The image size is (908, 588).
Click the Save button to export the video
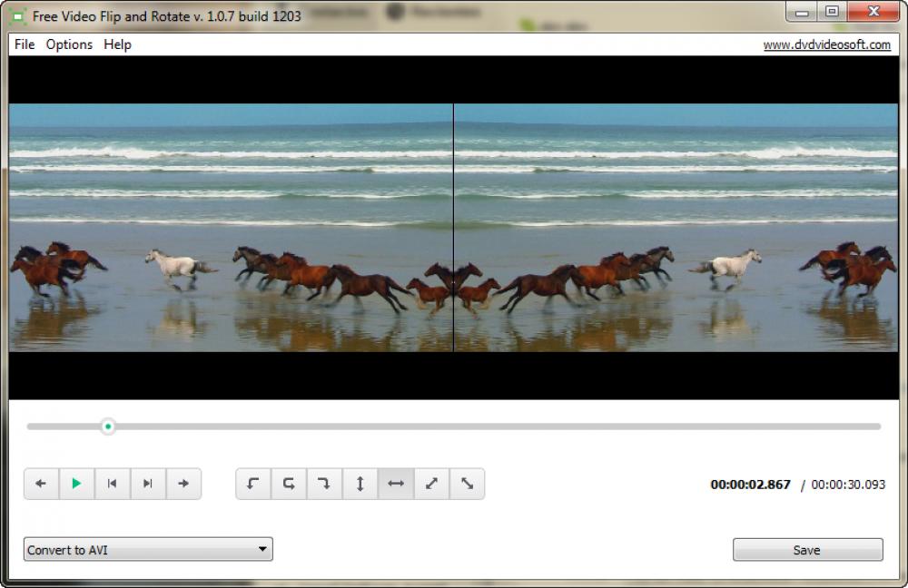point(806,549)
